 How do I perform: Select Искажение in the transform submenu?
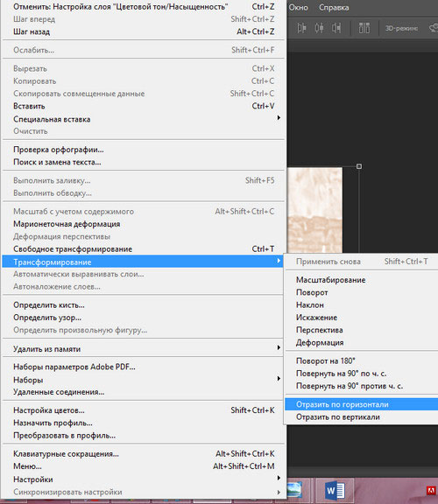[362, 318]
